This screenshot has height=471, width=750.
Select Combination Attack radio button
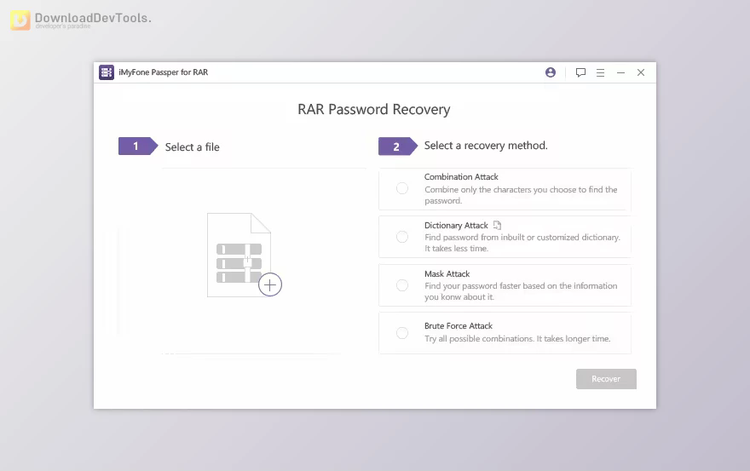[x=402, y=188]
